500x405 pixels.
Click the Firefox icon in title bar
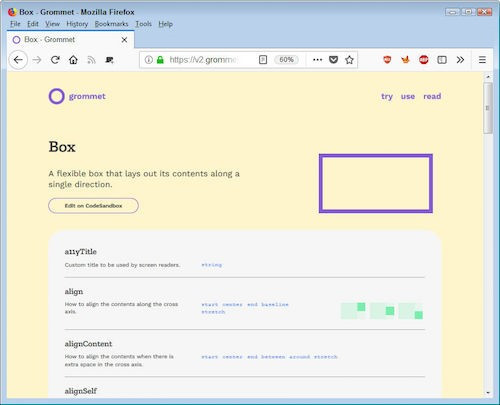pos(12,12)
